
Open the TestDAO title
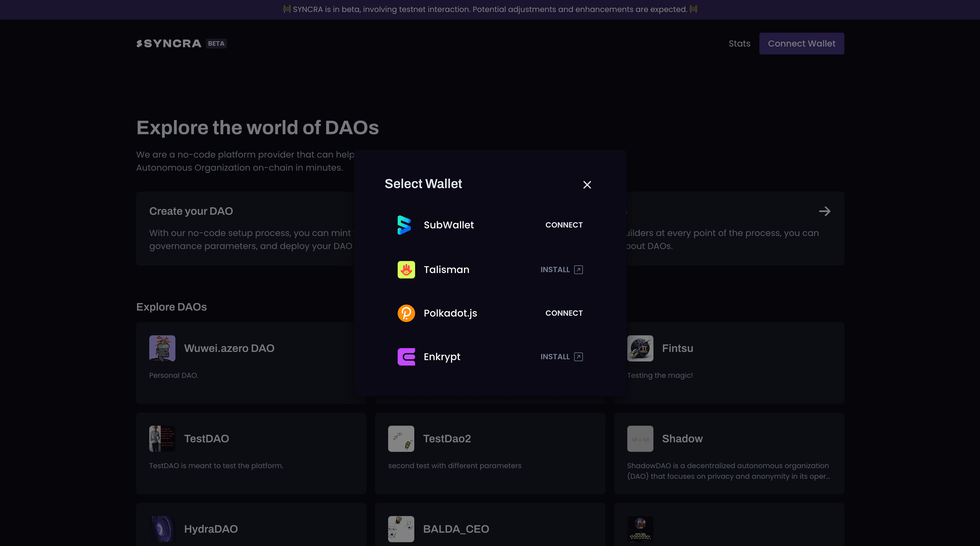point(206,439)
